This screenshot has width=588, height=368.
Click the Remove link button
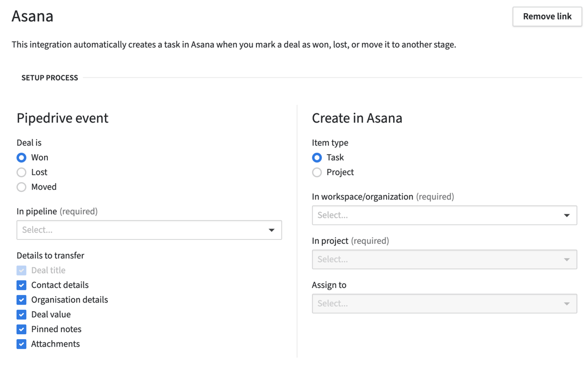point(547,16)
